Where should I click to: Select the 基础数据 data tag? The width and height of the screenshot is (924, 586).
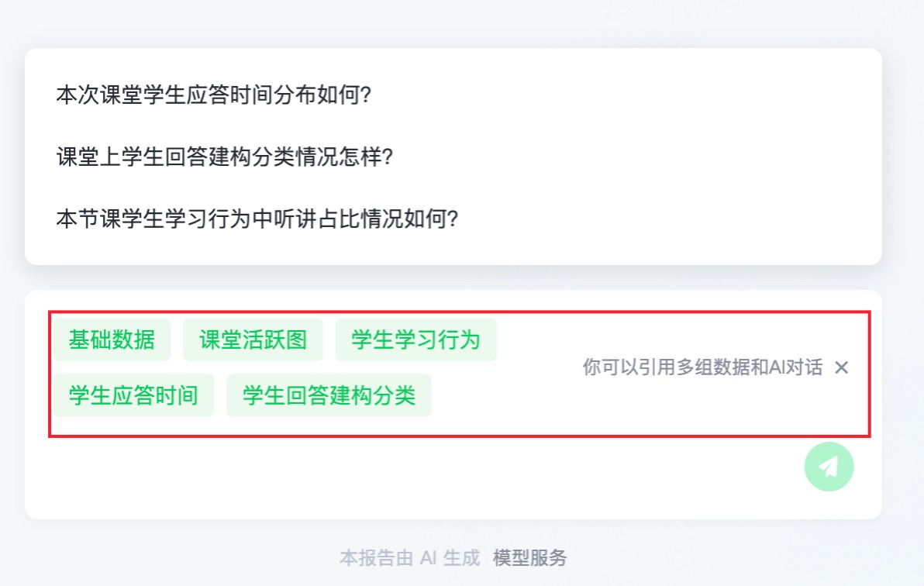pyautogui.click(x=112, y=340)
